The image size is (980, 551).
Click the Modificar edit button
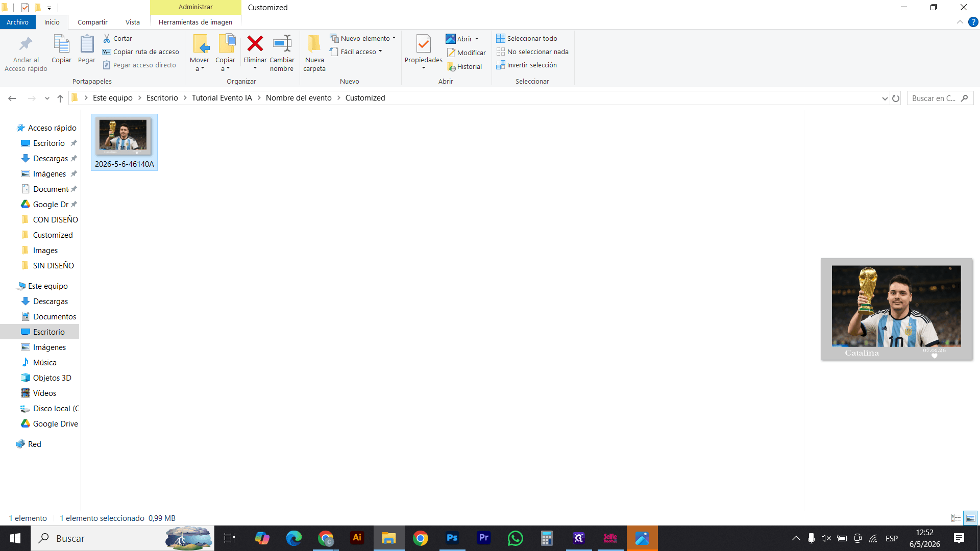(x=466, y=53)
